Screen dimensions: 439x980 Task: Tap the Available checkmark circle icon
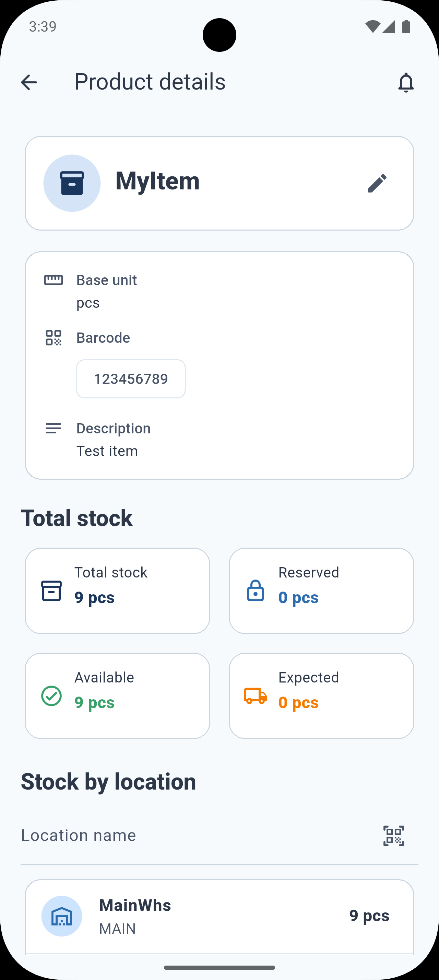pyautogui.click(x=51, y=696)
